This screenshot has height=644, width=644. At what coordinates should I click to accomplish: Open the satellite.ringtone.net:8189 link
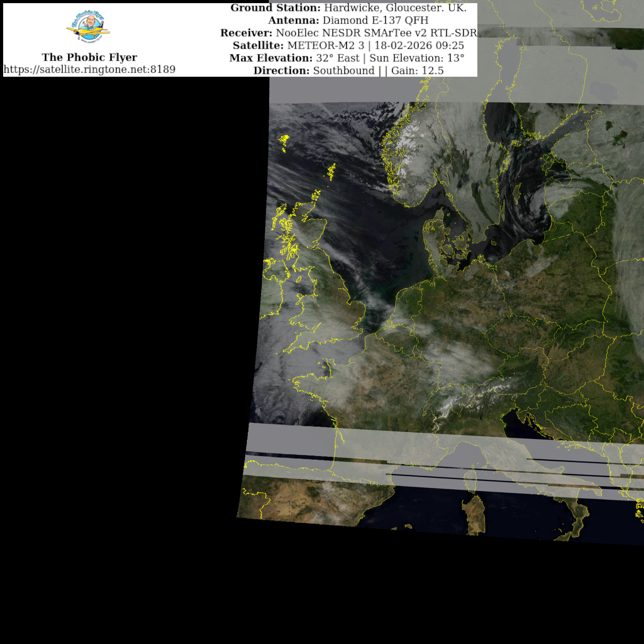(x=89, y=69)
